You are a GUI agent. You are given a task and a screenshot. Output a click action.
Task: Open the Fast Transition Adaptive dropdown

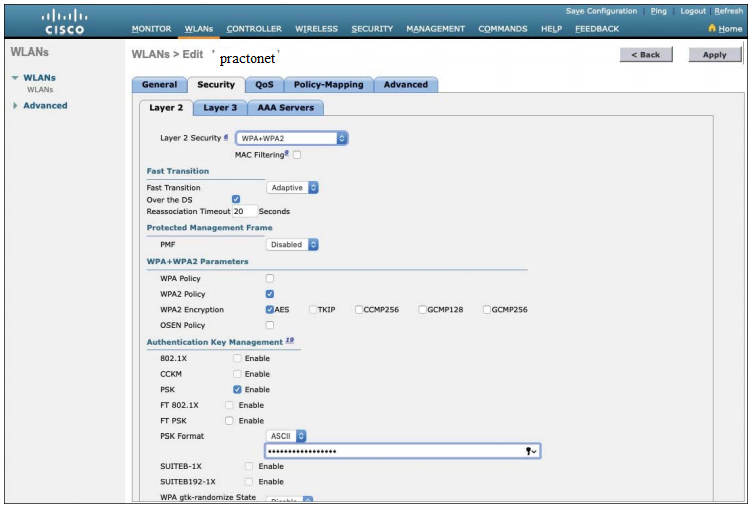293,188
